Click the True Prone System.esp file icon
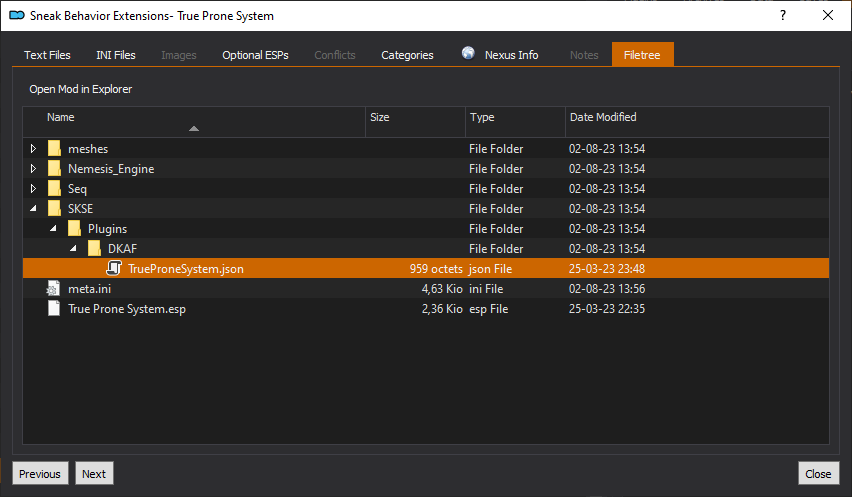 tap(54, 309)
